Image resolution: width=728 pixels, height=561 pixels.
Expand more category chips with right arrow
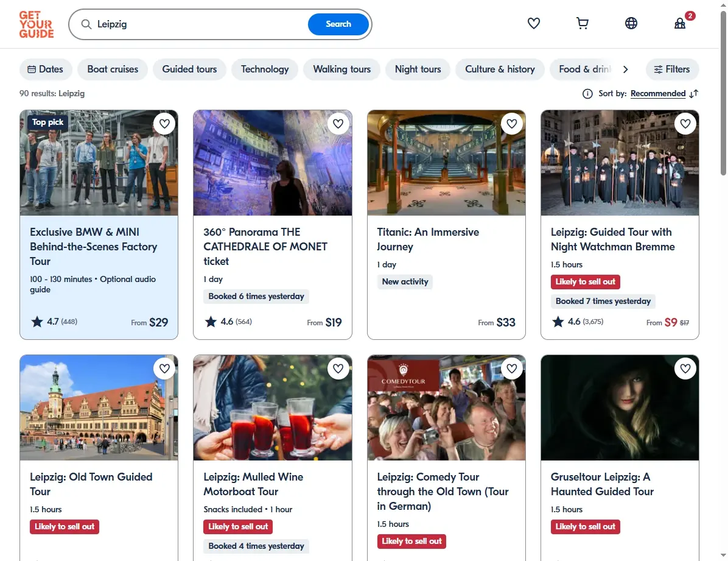pyautogui.click(x=625, y=69)
